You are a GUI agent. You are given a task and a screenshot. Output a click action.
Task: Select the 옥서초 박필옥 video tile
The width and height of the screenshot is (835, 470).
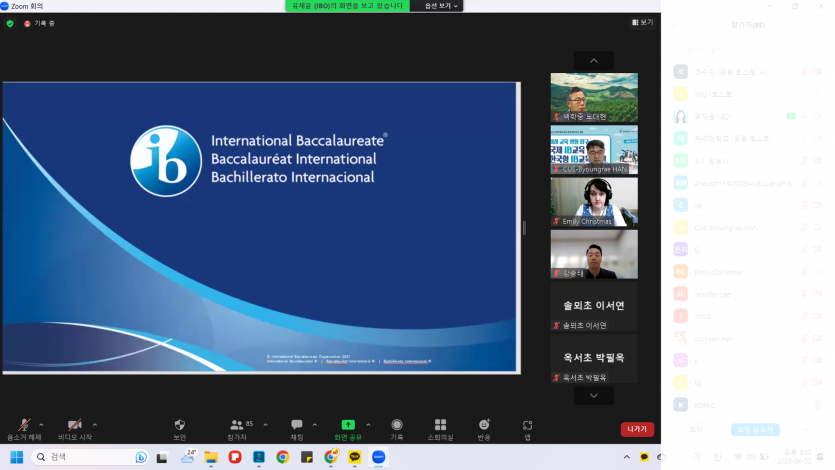(594, 358)
